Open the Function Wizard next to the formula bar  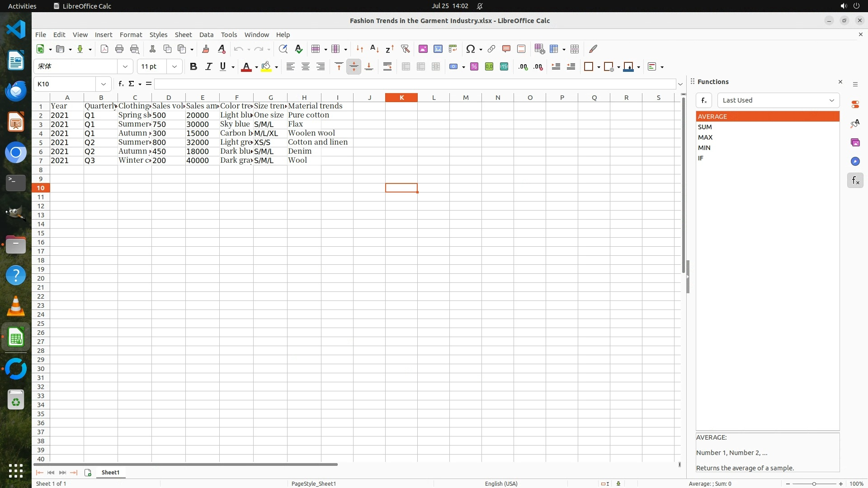point(121,84)
